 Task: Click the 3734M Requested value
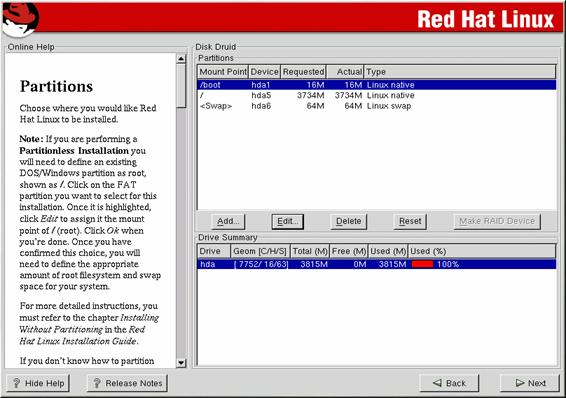click(x=310, y=95)
